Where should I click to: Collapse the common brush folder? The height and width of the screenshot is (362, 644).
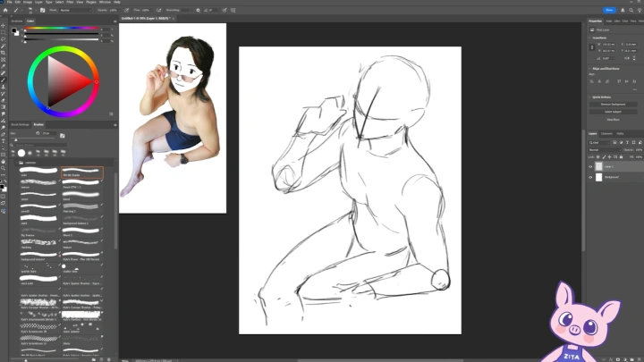pyautogui.click(x=17, y=163)
